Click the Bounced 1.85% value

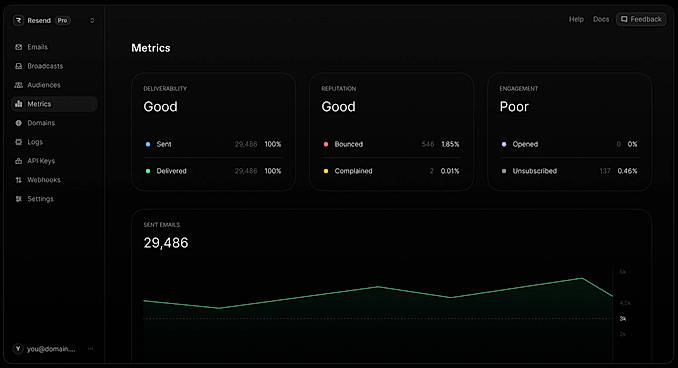click(450, 144)
